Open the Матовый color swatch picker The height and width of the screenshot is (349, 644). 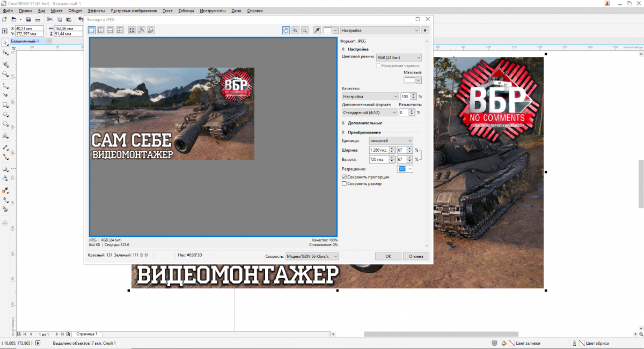coord(413,80)
